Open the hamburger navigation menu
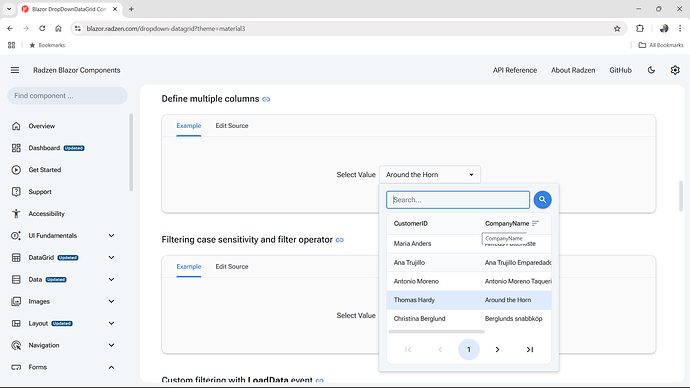Image resolution: width=690 pixels, height=388 pixels. pos(15,70)
